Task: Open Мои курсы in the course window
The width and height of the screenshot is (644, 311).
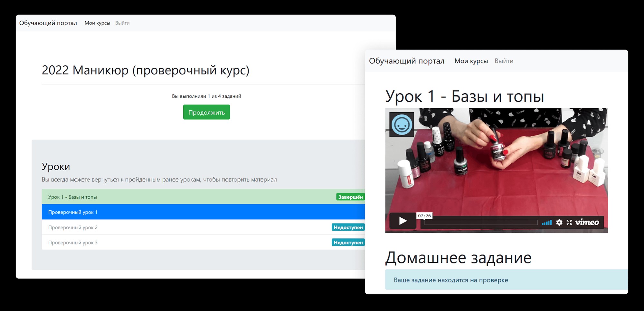Action: pyautogui.click(x=97, y=23)
